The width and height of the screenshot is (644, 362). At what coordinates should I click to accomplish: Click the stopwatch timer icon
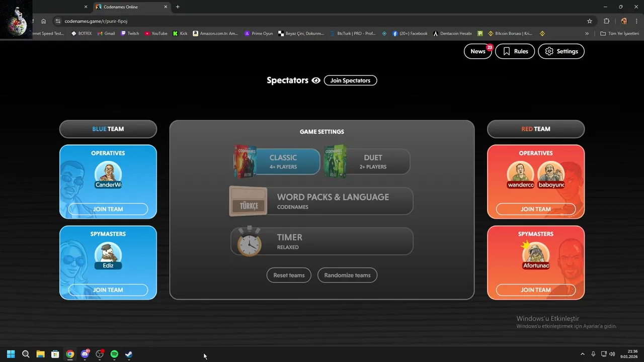(250, 241)
